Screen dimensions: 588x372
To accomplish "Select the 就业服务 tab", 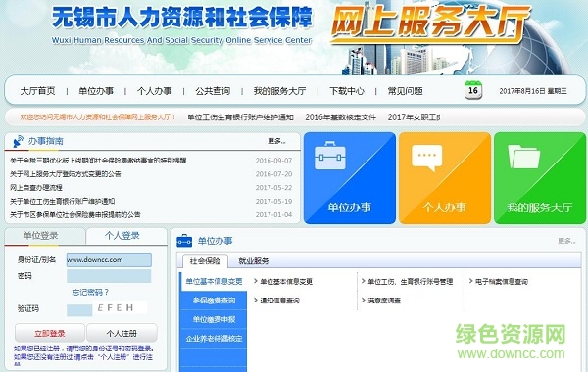I will tap(254, 260).
